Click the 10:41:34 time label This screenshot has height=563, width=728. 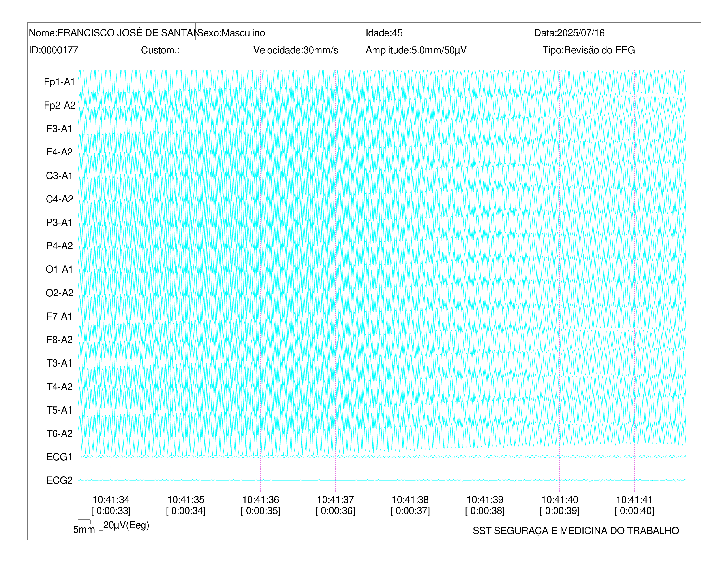[111, 500]
